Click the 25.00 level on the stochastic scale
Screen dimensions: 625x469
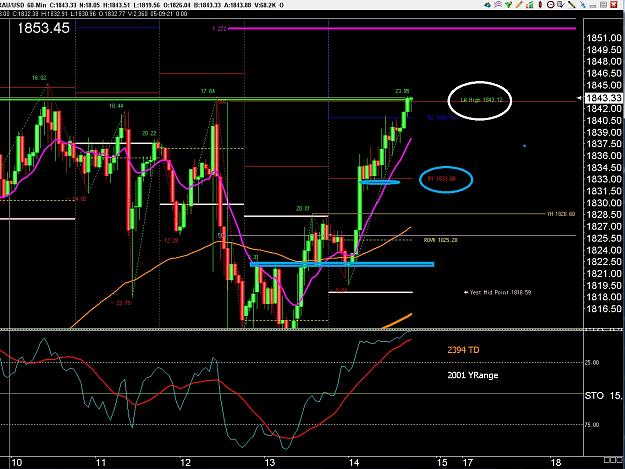(x=592, y=363)
